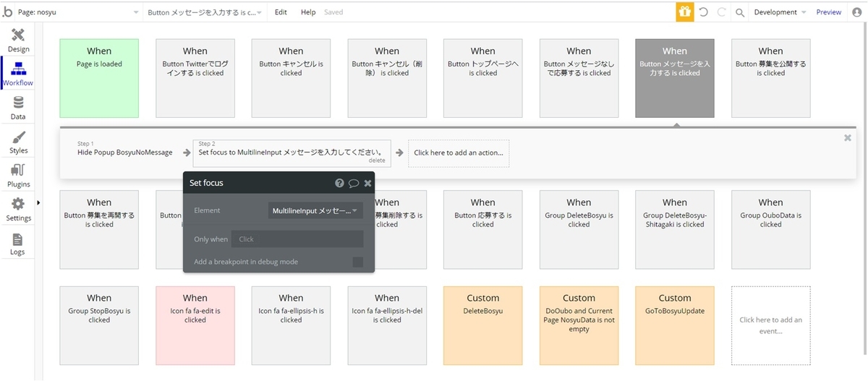Select Button トップページへ event
The image size is (868, 381).
click(x=483, y=78)
